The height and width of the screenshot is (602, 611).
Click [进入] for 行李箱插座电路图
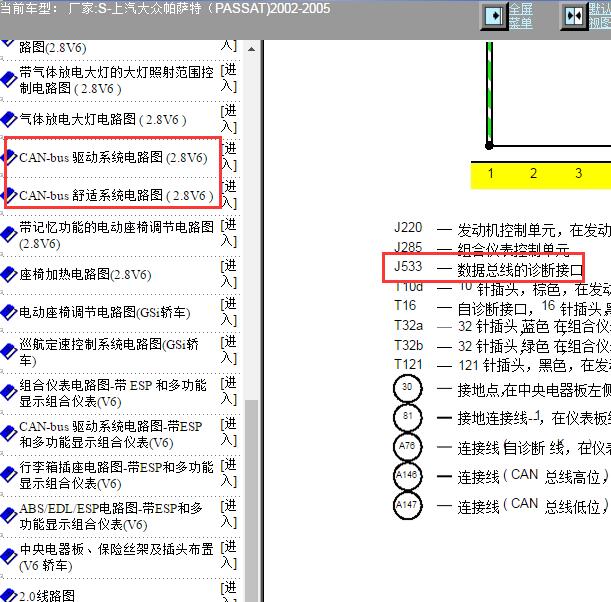coord(229,473)
